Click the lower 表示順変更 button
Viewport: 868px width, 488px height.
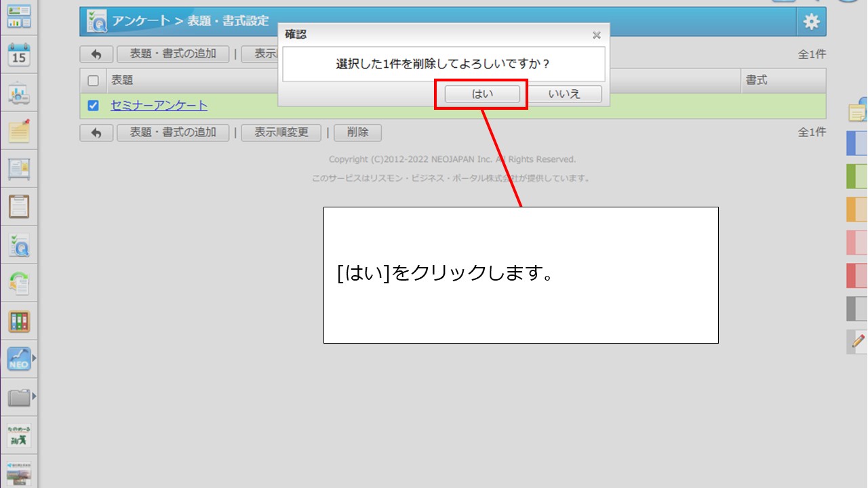pyautogui.click(x=281, y=133)
